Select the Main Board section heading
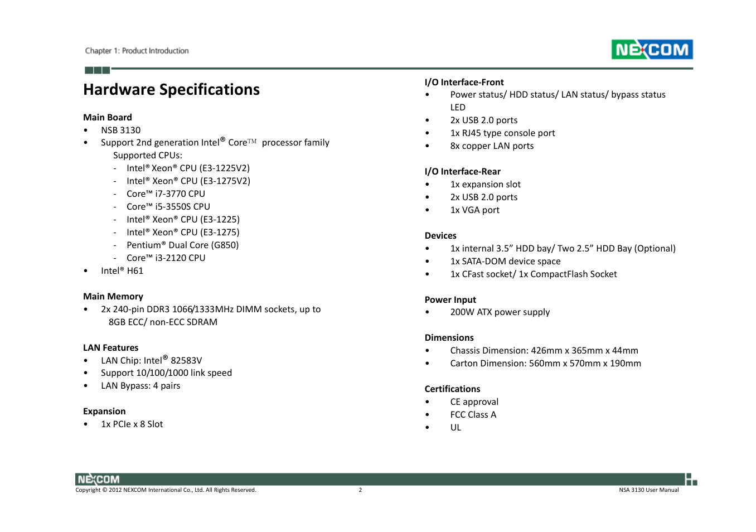This screenshot has height=532, width=756. (x=108, y=117)
